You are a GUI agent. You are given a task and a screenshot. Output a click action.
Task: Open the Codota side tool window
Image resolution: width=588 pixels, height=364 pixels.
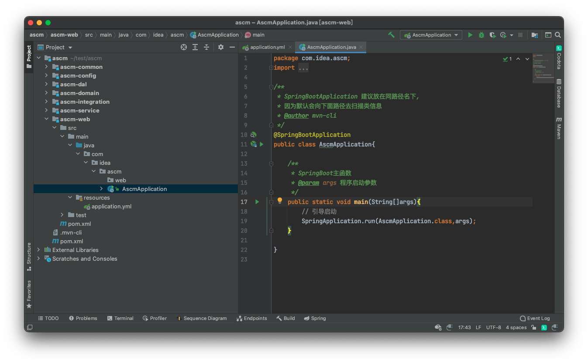559,58
